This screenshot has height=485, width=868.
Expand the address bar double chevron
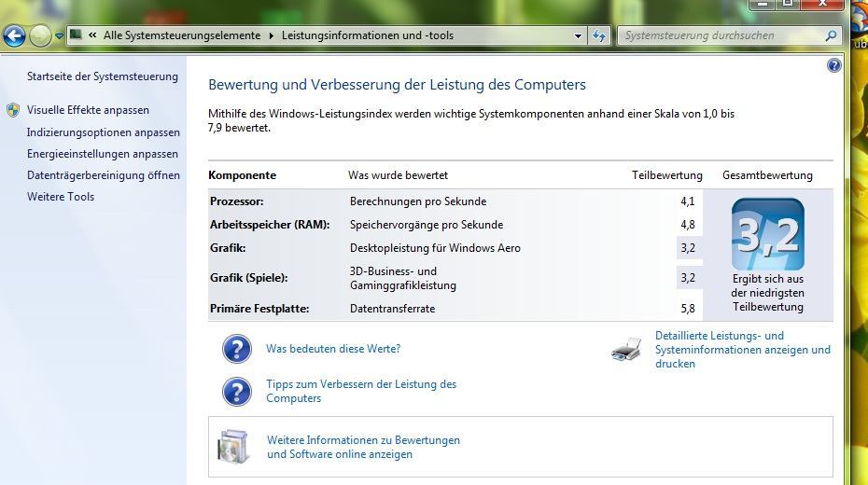point(92,35)
